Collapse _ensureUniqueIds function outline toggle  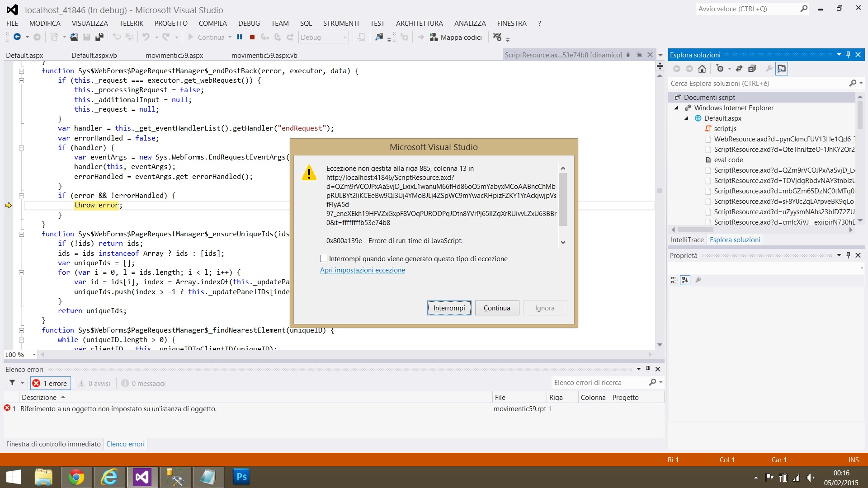[x=21, y=234]
